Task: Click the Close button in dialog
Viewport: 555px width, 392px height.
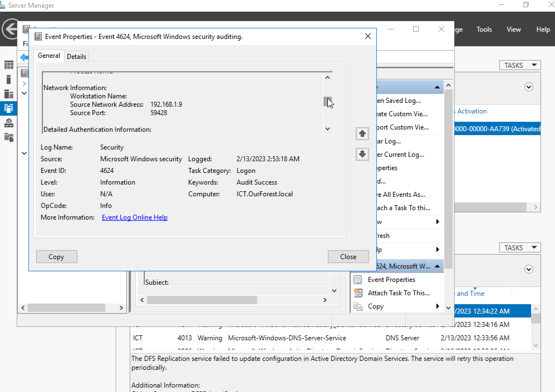Action: [348, 257]
